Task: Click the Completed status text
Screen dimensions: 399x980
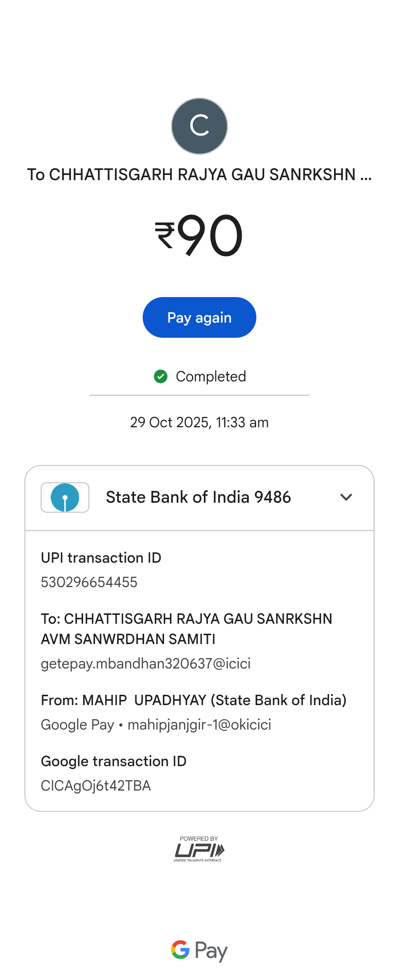Action: [211, 377]
